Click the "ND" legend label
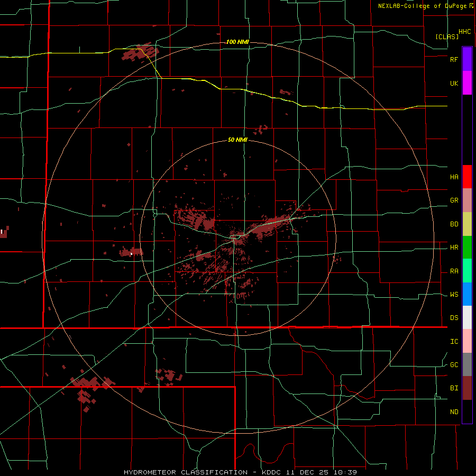 click(x=454, y=412)
